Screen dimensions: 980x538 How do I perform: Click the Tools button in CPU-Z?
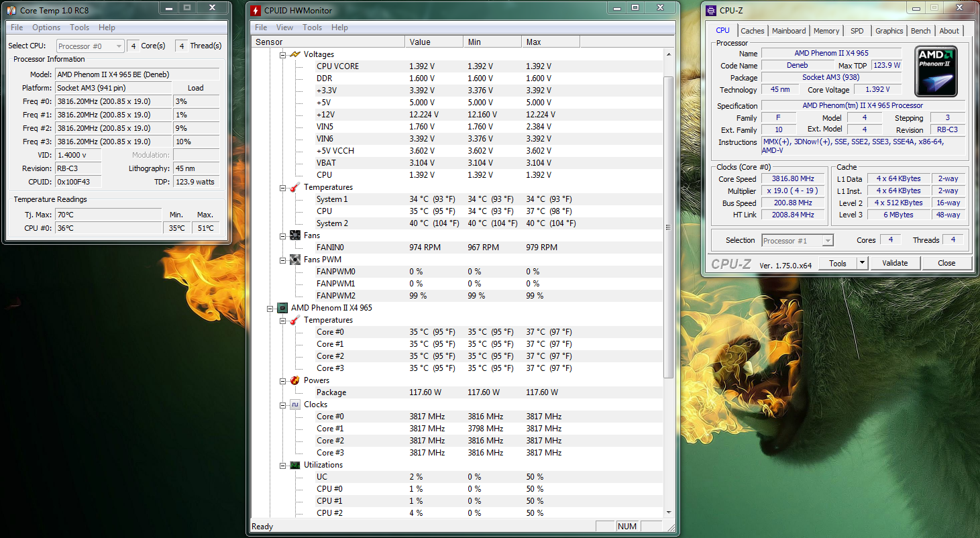tap(838, 263)
